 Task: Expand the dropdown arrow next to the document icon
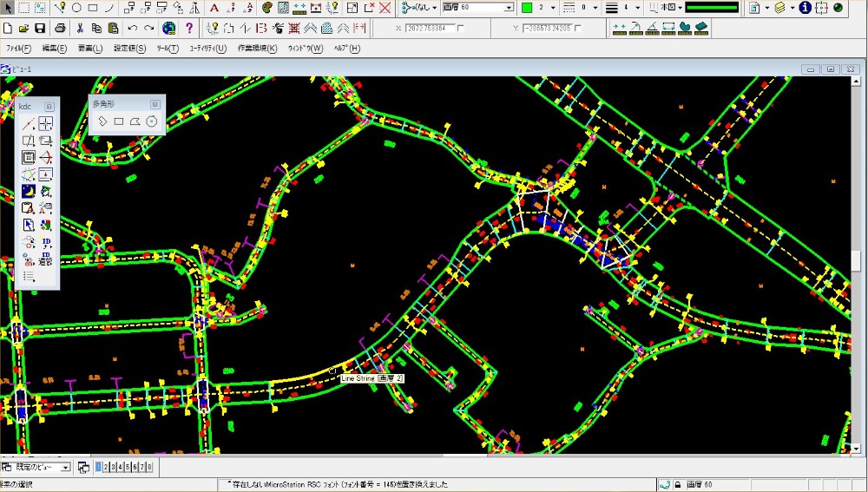[x=766, y=8]
